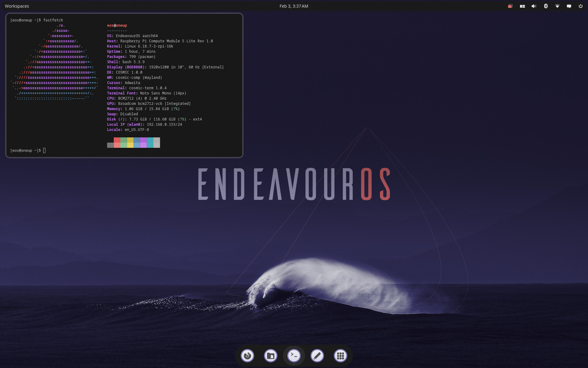Launch the text editor from the dock
Viewport: 588px width, 368px height.
coord(317,356)
